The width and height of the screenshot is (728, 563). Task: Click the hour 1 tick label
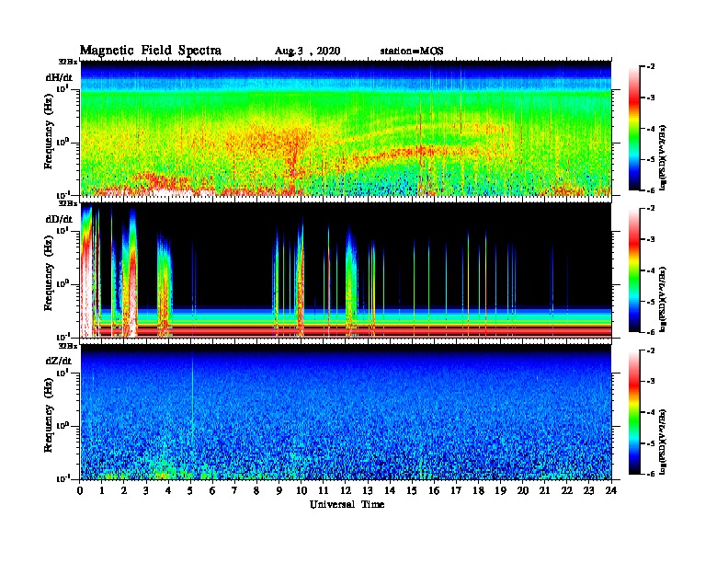click(x=103, y=490)
